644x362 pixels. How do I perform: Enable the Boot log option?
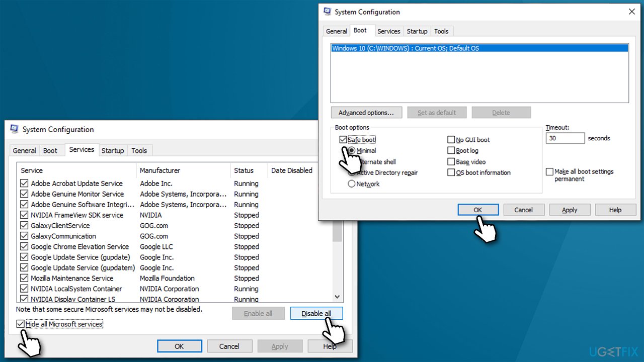click(x=451, y=150)
